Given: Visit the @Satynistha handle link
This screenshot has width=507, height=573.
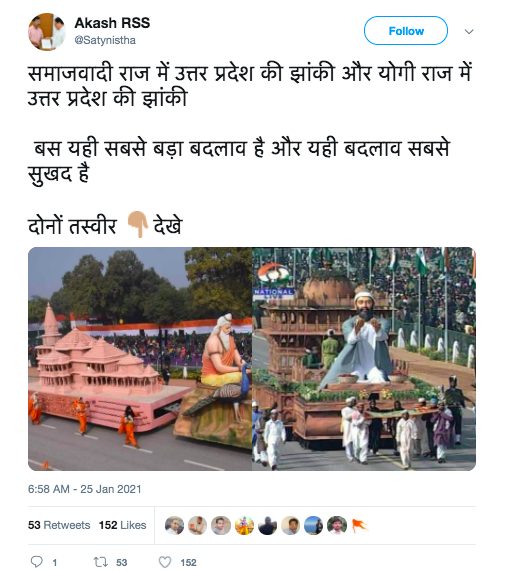Looking at the screenshot, I should tap(105, 40).
